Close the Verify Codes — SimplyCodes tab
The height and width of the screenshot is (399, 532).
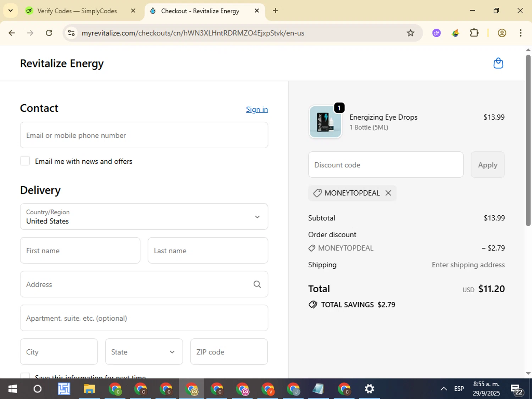(x=133, y=11)
